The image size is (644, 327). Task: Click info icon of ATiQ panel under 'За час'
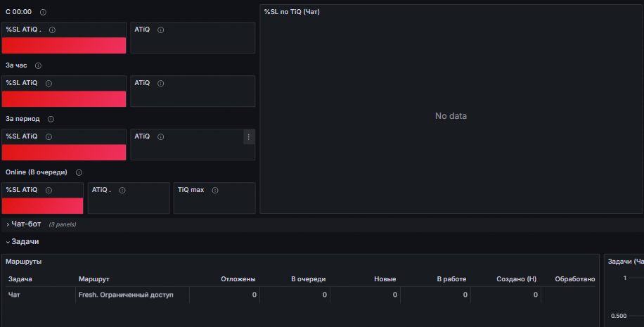(x=160, y=84)
